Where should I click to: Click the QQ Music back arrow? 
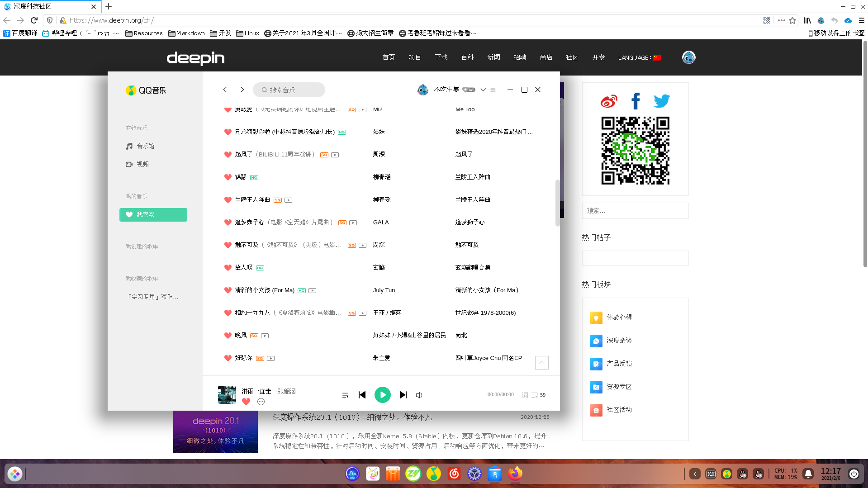pyautogui.click(x=225, y=90)
